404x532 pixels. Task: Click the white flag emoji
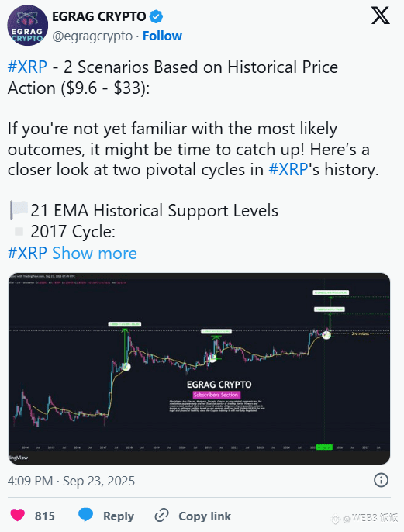pyautogui.click(x=19, y=210)
